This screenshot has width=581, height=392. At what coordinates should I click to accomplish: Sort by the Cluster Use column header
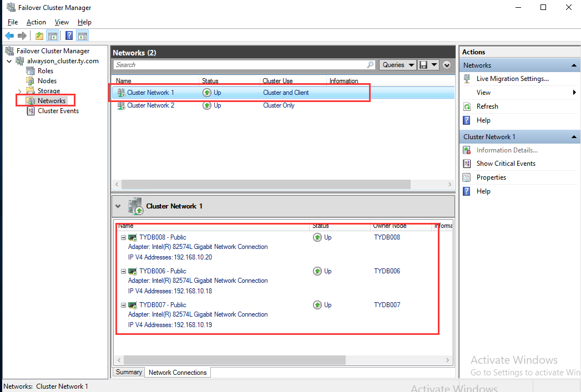tap(277, 81)
